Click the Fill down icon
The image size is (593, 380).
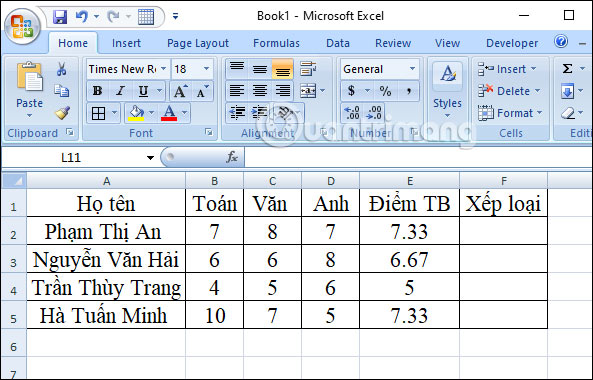click(x=567, y=91)
